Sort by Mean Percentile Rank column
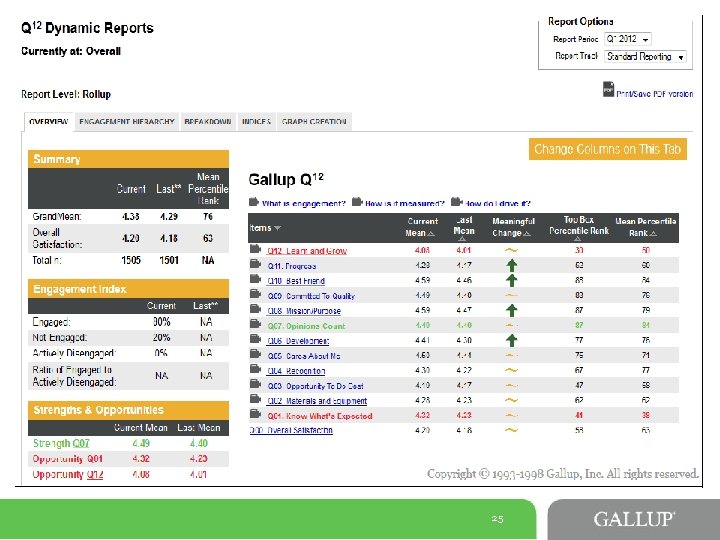The width and height of the screenshot is (720, 540). [645, 227]
